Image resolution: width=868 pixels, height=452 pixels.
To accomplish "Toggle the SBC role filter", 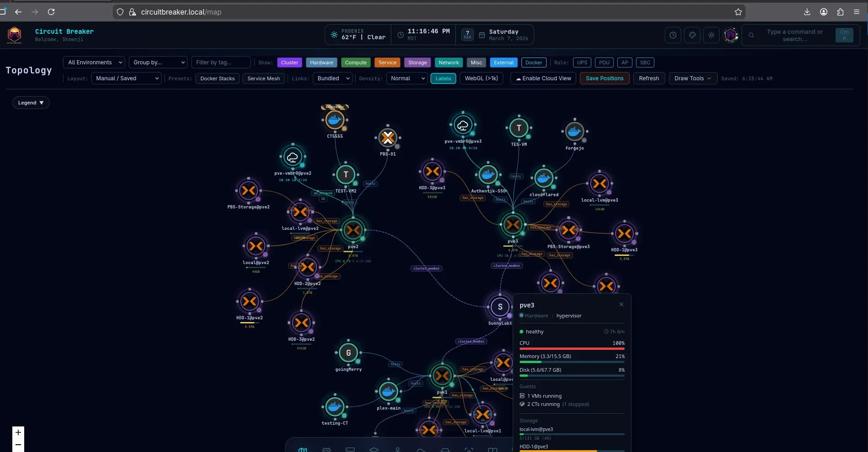I will point(645,62).
